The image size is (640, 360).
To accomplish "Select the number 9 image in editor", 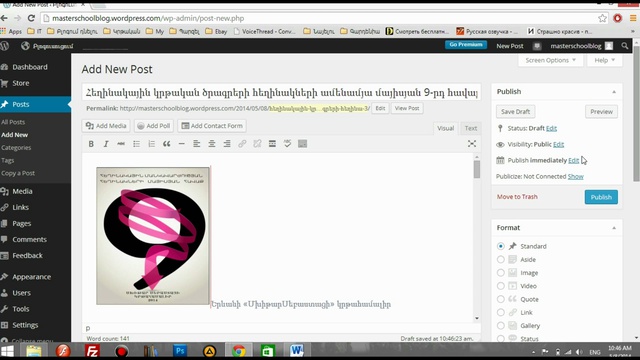I will [x=153, y=236].
